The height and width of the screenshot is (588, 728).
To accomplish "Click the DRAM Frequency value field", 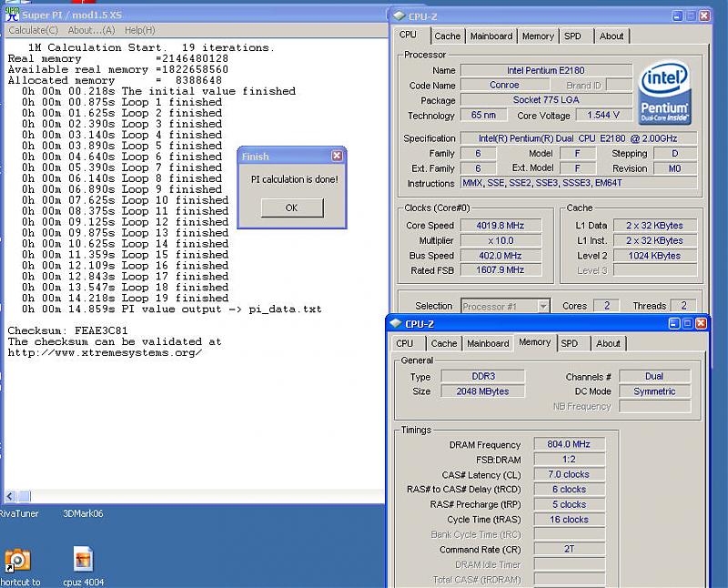I will tap(570, 444).
